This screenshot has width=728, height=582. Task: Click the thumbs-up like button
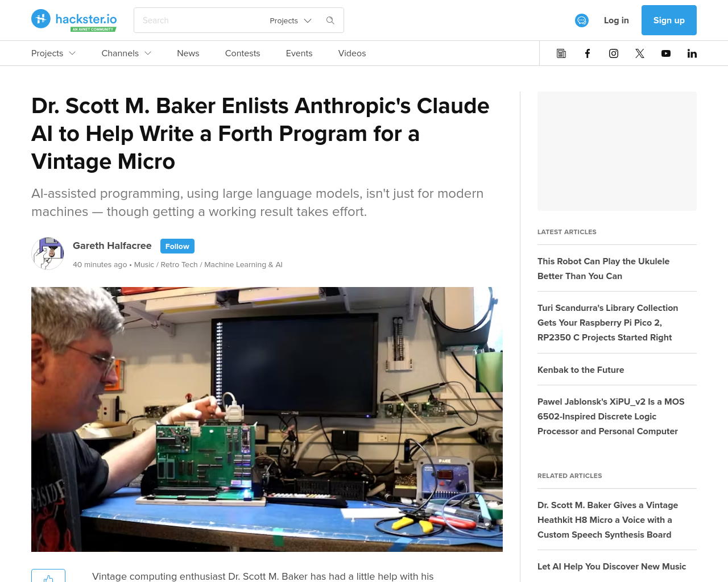[48, 576]
